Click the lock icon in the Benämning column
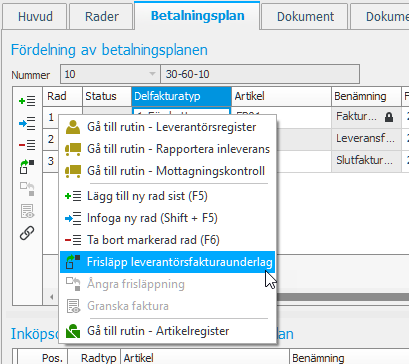The height and width of the screenshot is (364, 409). 389,117
